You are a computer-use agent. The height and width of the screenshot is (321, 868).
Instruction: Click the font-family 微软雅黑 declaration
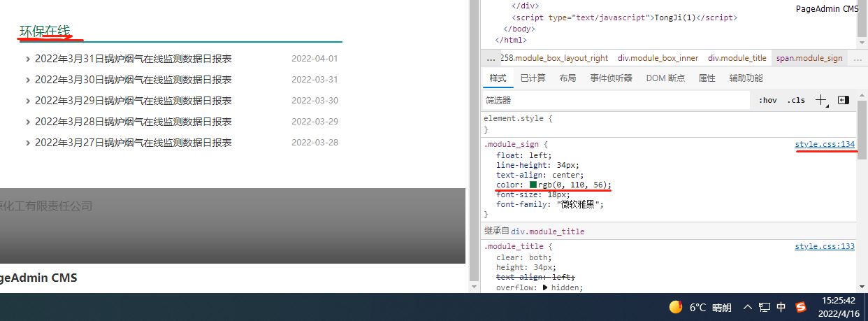pyautogui.click(x=549, y=204)
